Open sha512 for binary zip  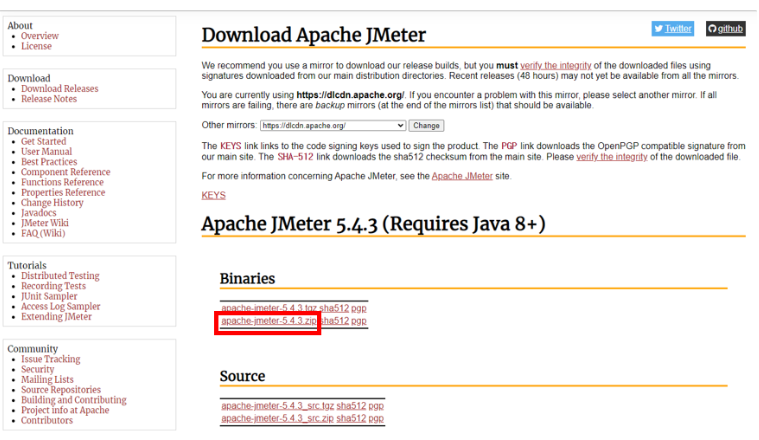pyautogui.click(x=335, y=320)
